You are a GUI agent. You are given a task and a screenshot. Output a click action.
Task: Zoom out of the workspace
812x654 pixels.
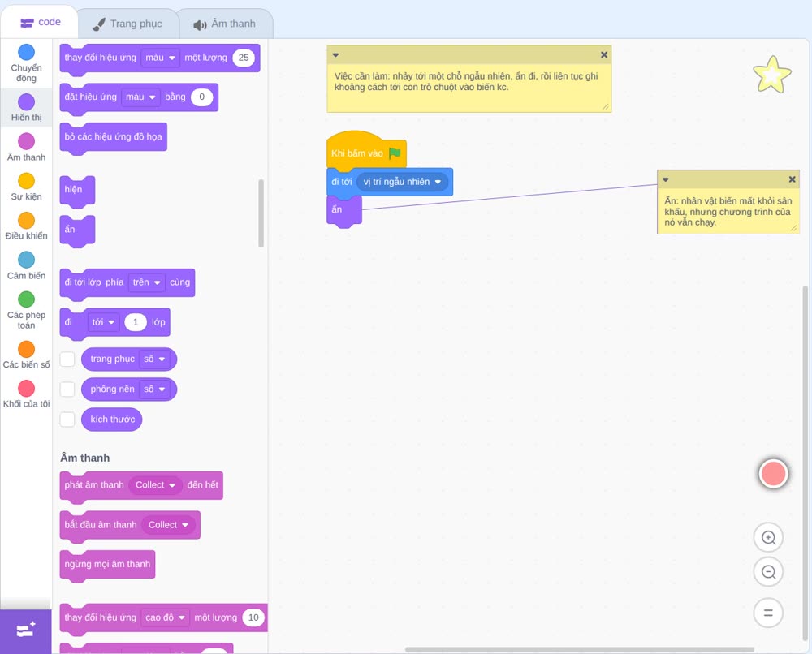point(768,572)
